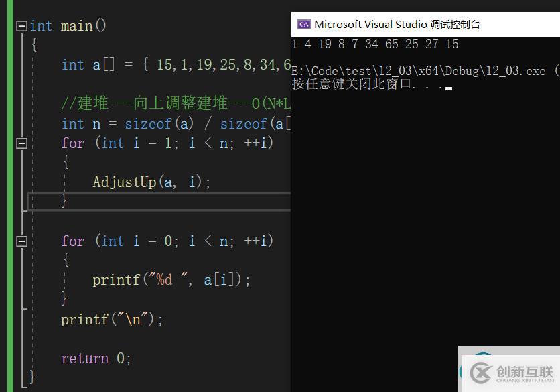560x392 pixels.
Task: Click the closing brace on the highlighted line
Action: pyautogui.click(x=64, y=200)
